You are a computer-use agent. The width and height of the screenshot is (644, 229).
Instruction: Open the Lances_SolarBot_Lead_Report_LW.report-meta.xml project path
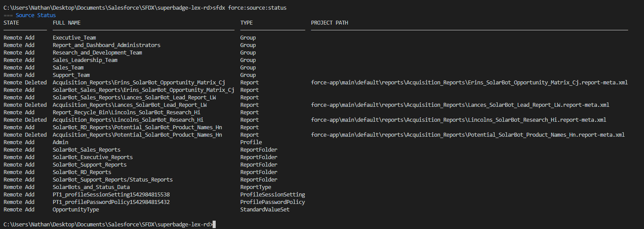pyautogui.click(x=460, y=105)
